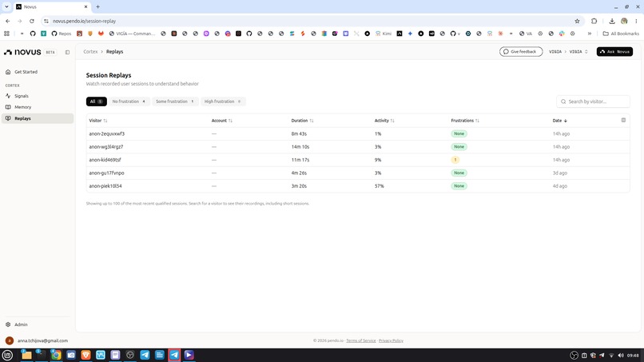Screen dimensions: 644x362
Task: View site information icon in address bar
Action: [46, 21]
